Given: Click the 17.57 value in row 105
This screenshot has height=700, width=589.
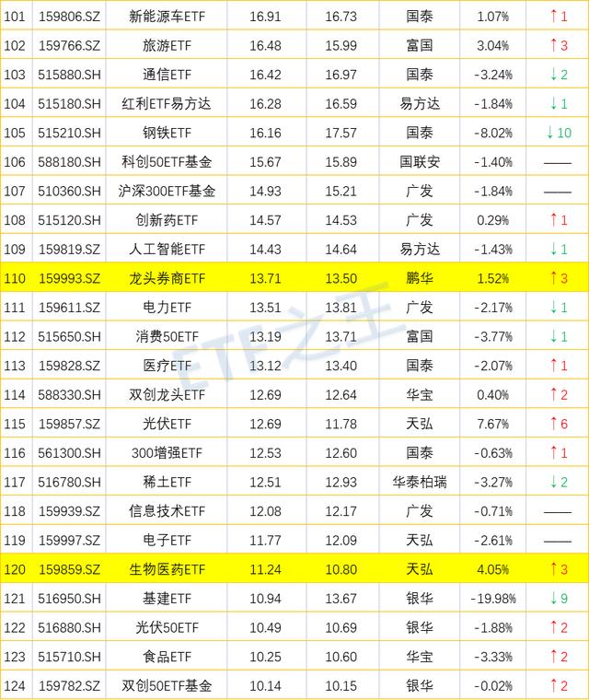Looking at the screenshot, I should 341,133.
